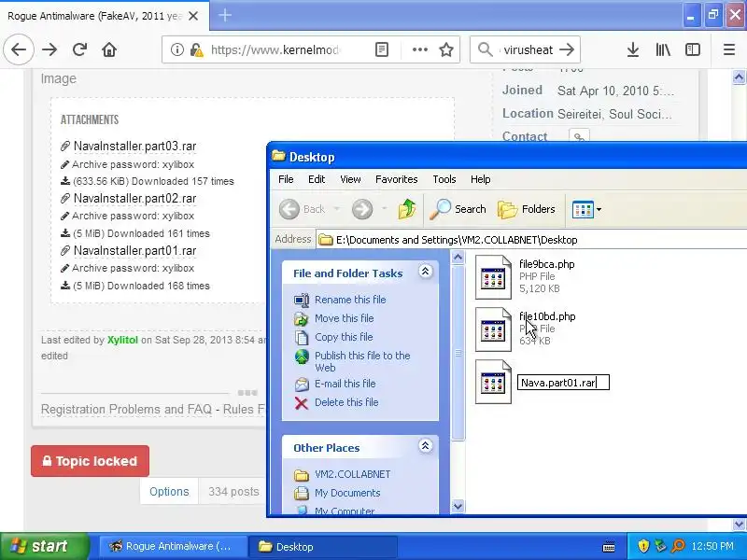Click NavaInstaller.part01.rar attachment link
Image resolution: width=747 pixels, height=560 pixels.
pos(134,250)
